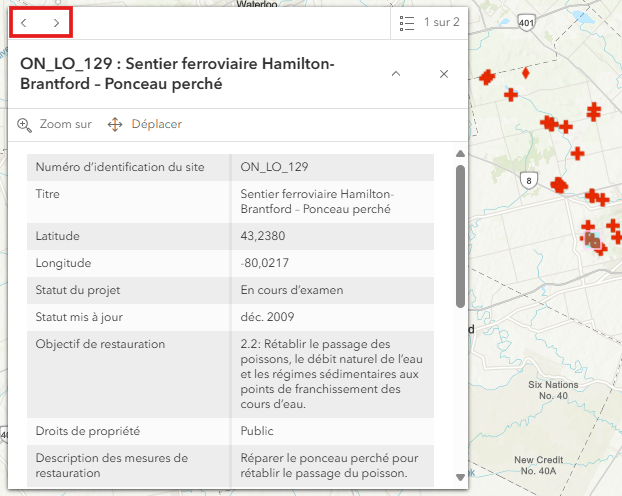Select the red diamond marker on map

point(526,72)
